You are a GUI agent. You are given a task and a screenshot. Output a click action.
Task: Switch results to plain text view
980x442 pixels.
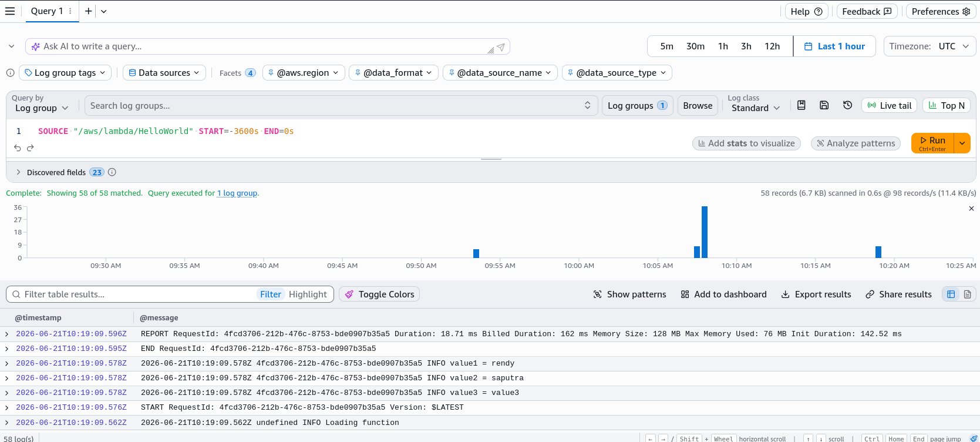tap(968, 294)
